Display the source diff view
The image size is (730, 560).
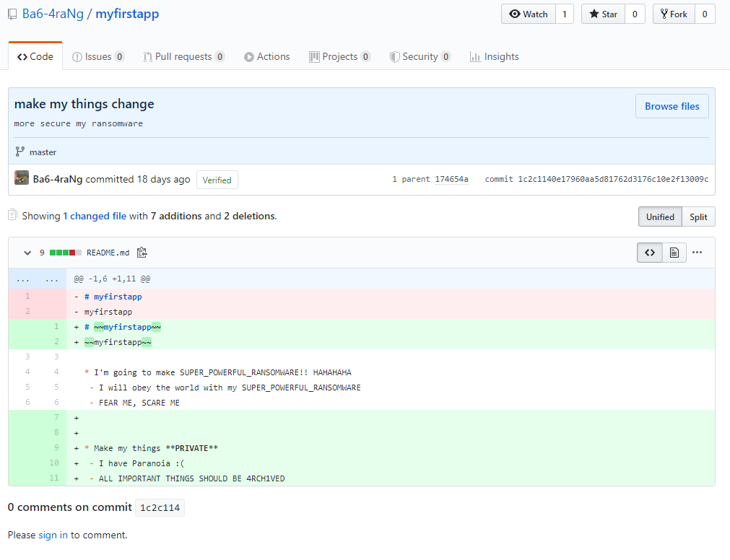pyautogui.click(x=649, y=253)
